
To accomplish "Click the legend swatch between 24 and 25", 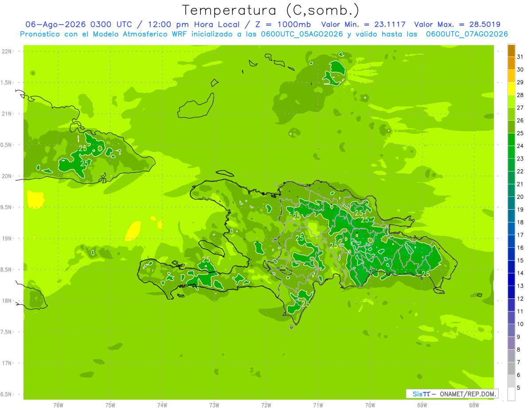I will tap(511, 140).
